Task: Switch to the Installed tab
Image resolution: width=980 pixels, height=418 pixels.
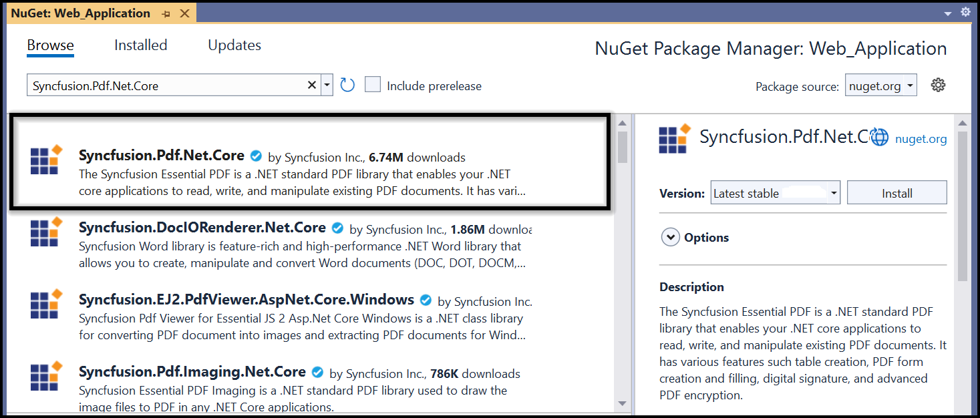Action: click(140, 45)
